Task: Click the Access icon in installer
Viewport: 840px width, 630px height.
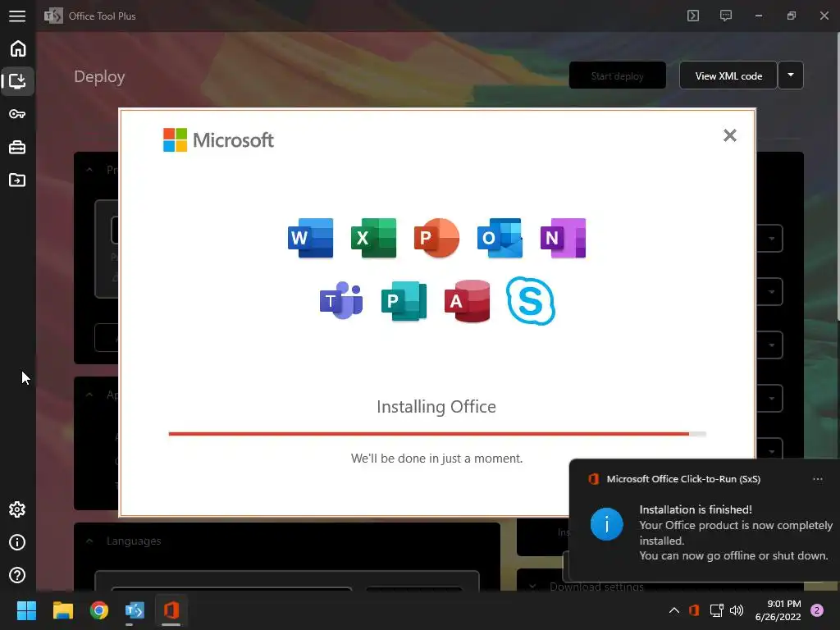Action: (467, 300)
